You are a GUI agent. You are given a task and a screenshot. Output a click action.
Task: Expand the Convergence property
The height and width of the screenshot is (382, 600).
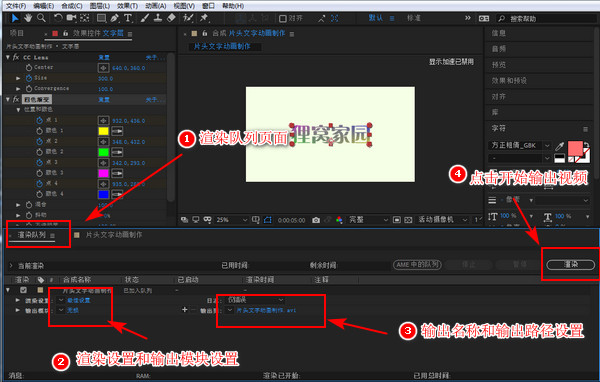pos(18,88)
